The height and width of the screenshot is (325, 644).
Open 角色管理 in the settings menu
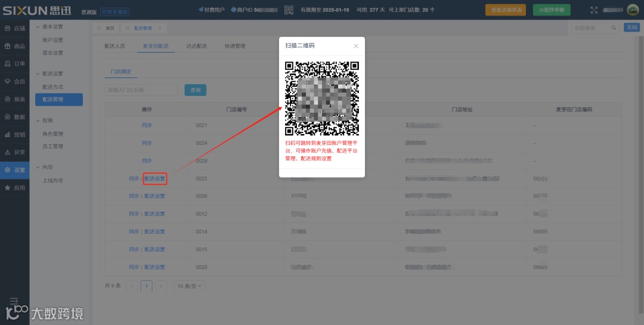coord(52,134)
